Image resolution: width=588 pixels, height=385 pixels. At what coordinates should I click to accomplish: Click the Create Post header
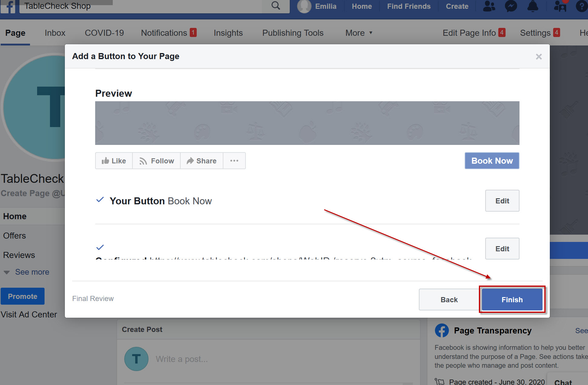142,329
